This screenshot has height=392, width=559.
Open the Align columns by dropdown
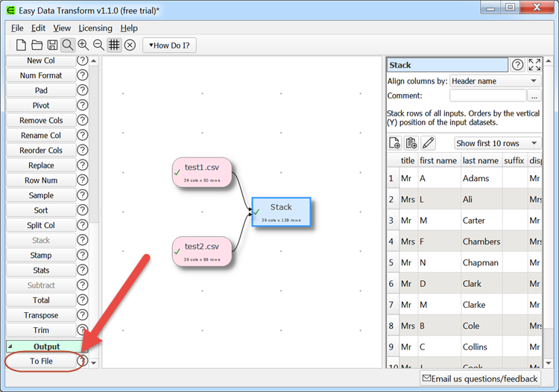(495, 81)
